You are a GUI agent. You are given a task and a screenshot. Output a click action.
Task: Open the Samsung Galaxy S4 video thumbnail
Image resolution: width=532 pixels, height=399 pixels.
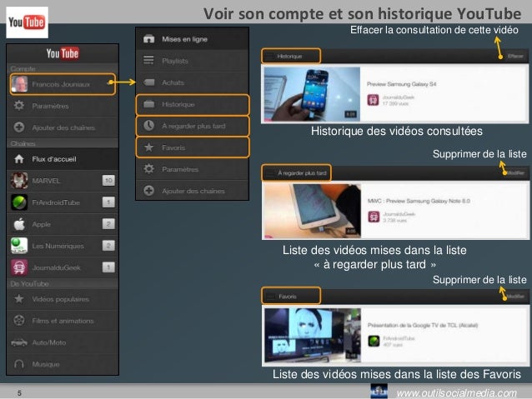pos(312,94)
